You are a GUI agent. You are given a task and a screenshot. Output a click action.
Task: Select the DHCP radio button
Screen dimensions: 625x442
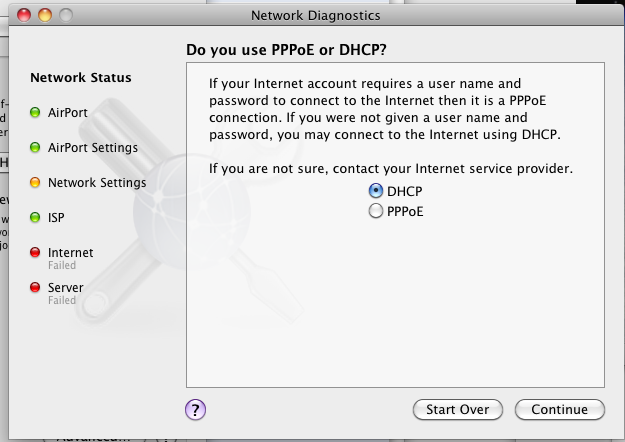(376, 190)
